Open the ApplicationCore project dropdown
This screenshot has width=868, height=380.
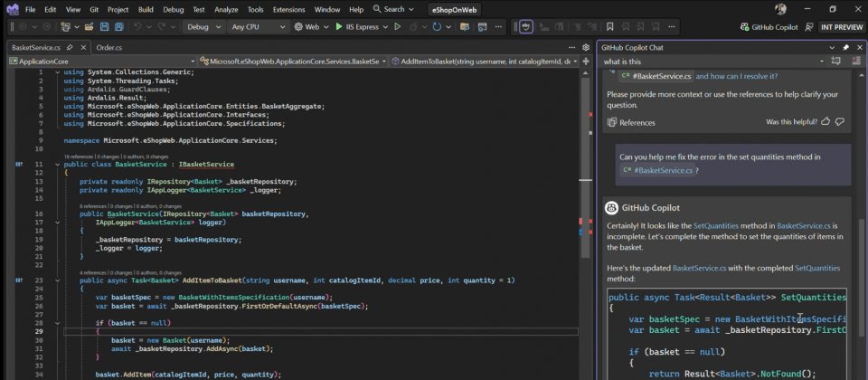pos(102,62)
